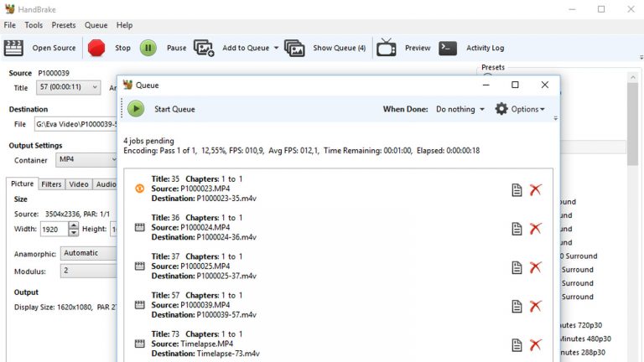Click the Activity Log button label
The width and height of the screenshot is (644, 362).
(485, 48)
